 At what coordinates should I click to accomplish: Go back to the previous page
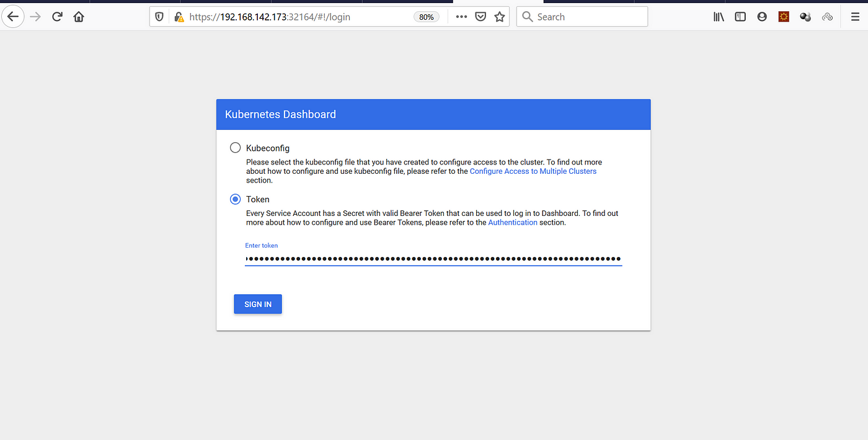tap(13, 17)
